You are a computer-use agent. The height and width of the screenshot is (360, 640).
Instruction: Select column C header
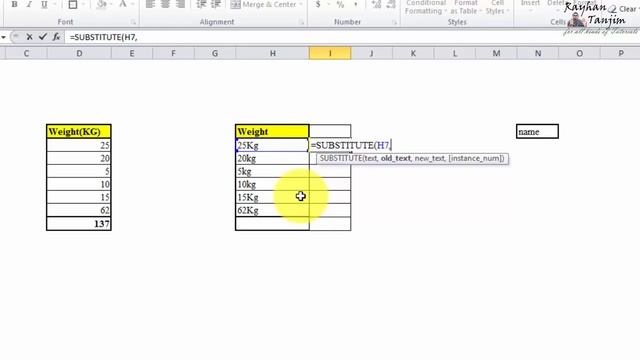[x=26, y=53]
